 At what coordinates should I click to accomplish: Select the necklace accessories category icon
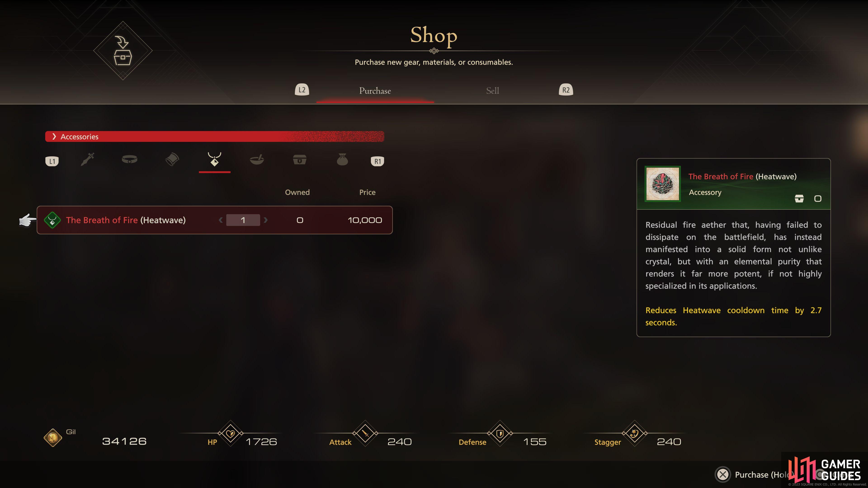215,159
